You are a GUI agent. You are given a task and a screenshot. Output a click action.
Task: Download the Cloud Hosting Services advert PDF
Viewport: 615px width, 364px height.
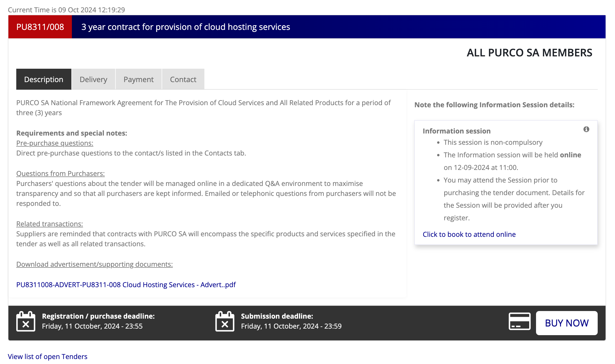pos(126,285)
